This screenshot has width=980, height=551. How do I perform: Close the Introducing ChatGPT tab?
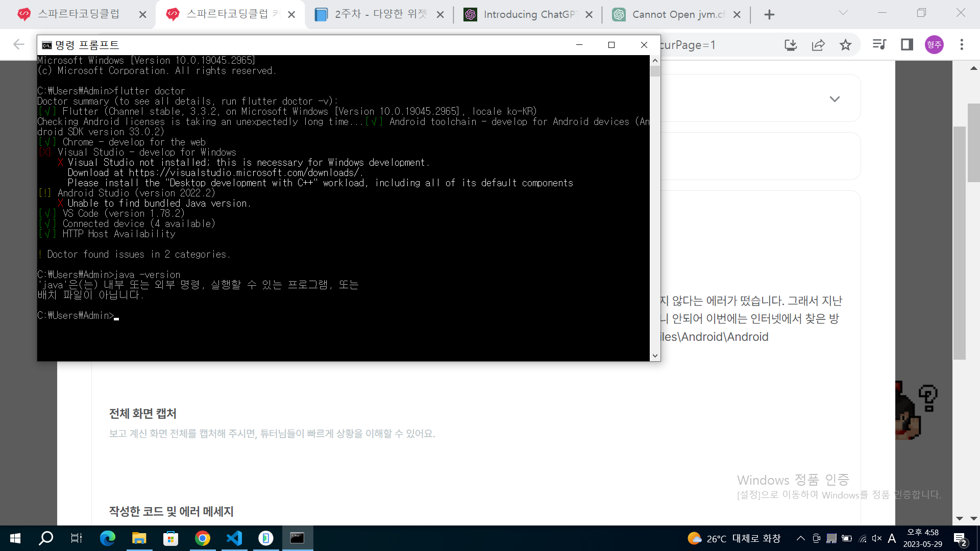click(589, 15)
